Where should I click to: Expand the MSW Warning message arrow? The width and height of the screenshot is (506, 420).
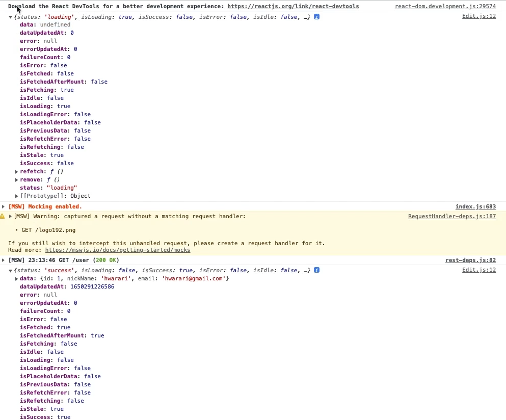click(10, 216)
